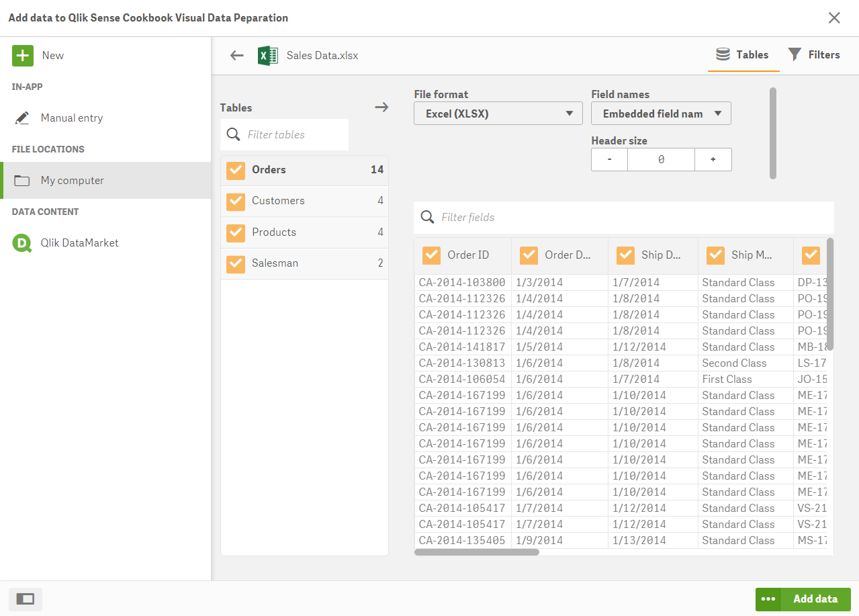Viewport: 859px width, 616px height.
Task: Click the 1/13/2014 ship date cell
Action: [653, 541]
